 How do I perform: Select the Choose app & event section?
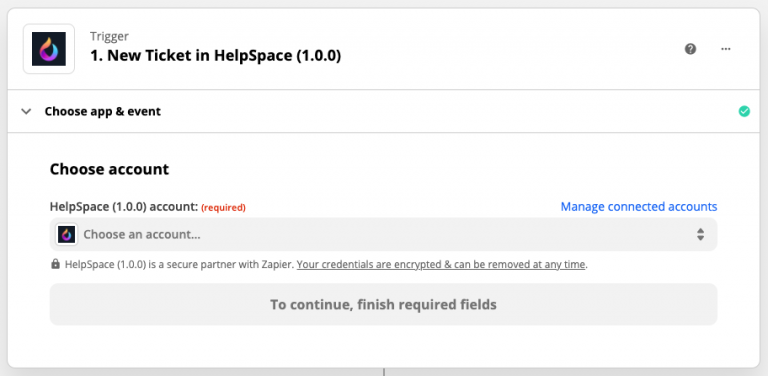[x=384, y=112]
